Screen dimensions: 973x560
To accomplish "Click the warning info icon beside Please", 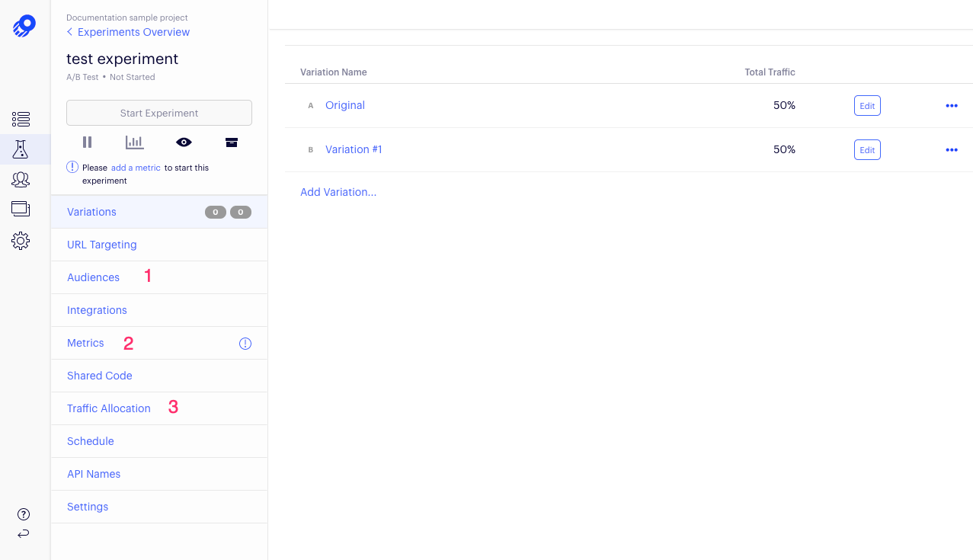I will 72,167.
